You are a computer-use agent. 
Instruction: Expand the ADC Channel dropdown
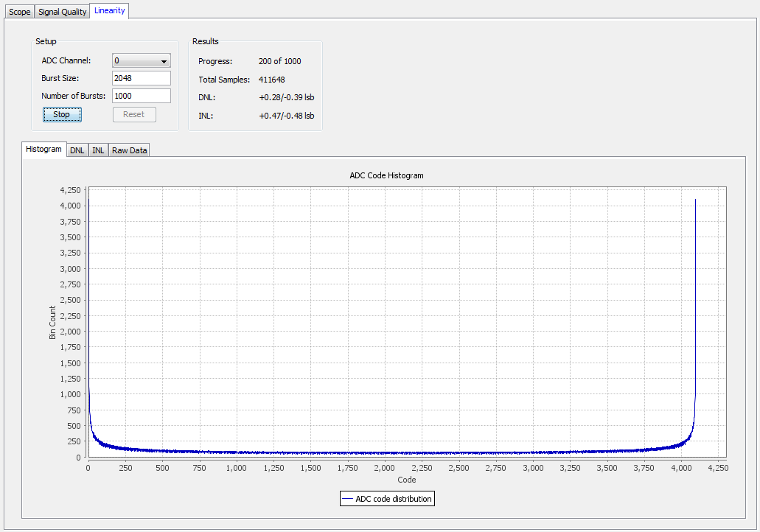141,61
